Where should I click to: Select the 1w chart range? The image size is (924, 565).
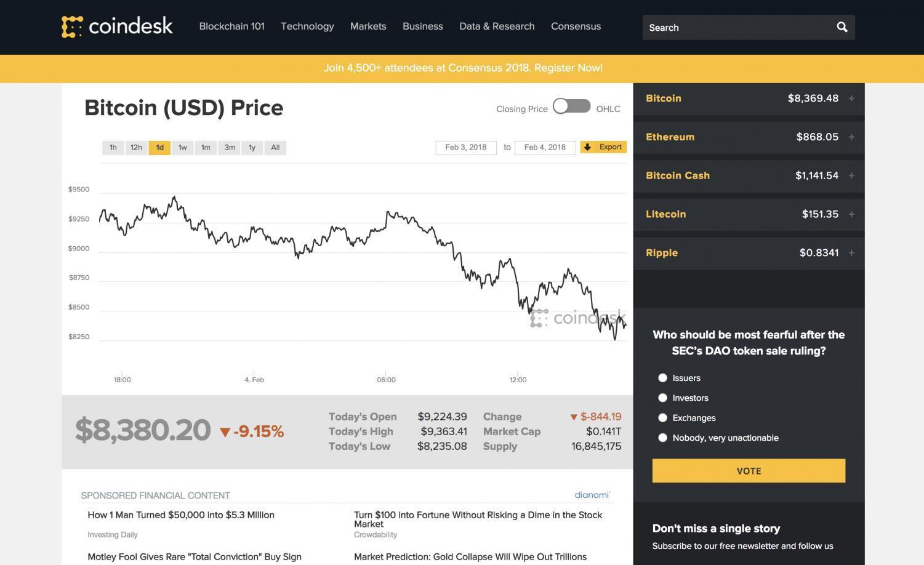[x=182, y=148]
